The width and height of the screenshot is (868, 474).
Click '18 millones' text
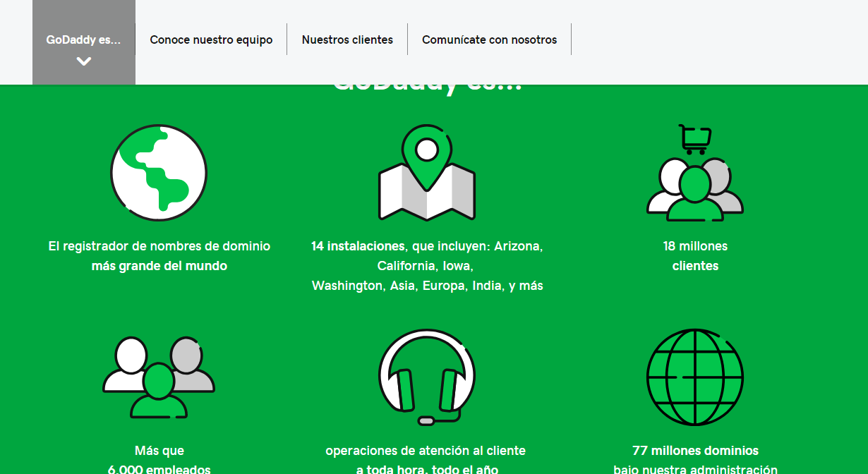[x=695, y=246]
